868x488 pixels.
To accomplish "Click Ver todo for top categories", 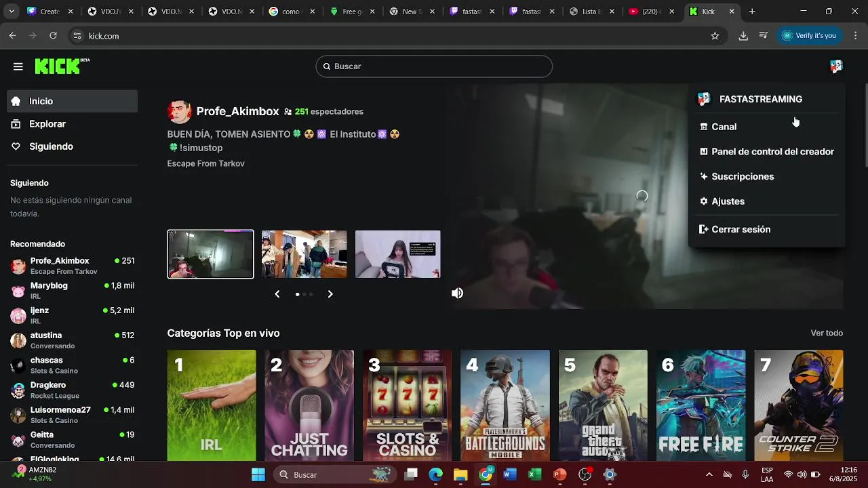I will point(827,333).
